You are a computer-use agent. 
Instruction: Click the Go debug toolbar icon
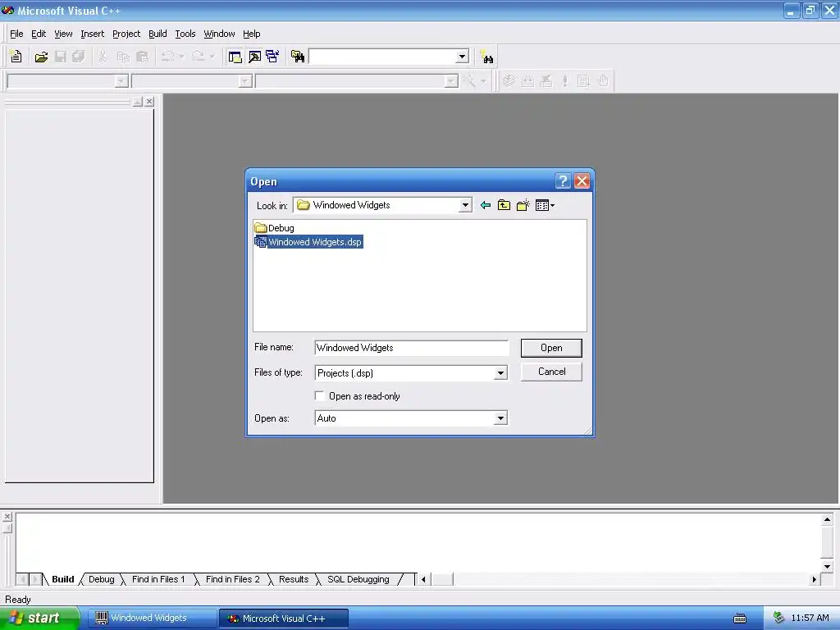[x=583, y=81]
